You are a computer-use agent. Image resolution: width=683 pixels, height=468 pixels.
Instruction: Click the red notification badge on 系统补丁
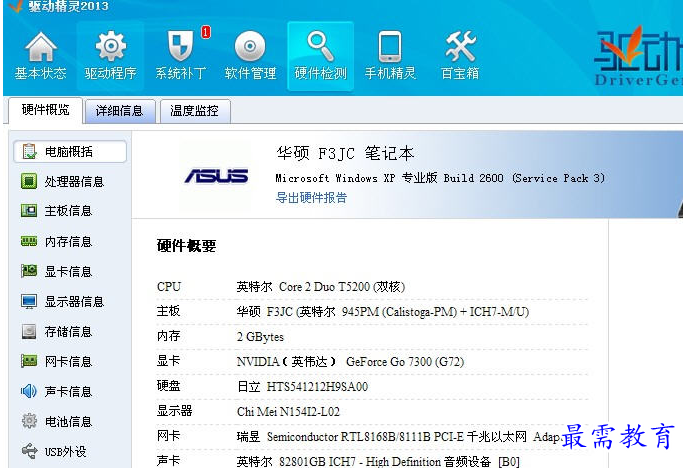coord(206,32)
